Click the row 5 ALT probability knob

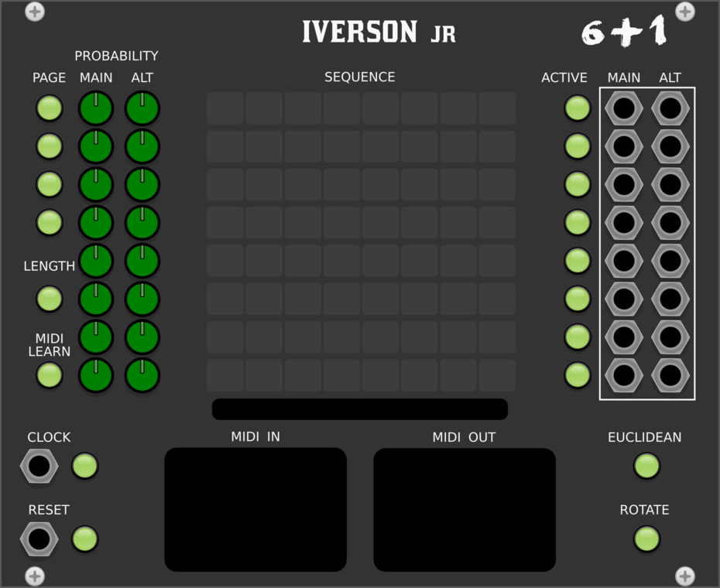click(x=142, y=261)
